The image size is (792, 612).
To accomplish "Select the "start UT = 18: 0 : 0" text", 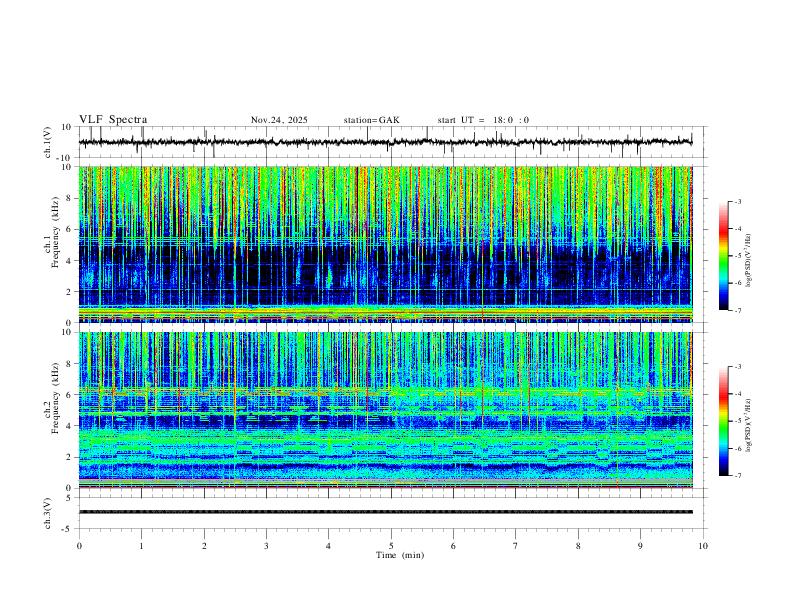I will pyautogui.click(x=483, y=120).
